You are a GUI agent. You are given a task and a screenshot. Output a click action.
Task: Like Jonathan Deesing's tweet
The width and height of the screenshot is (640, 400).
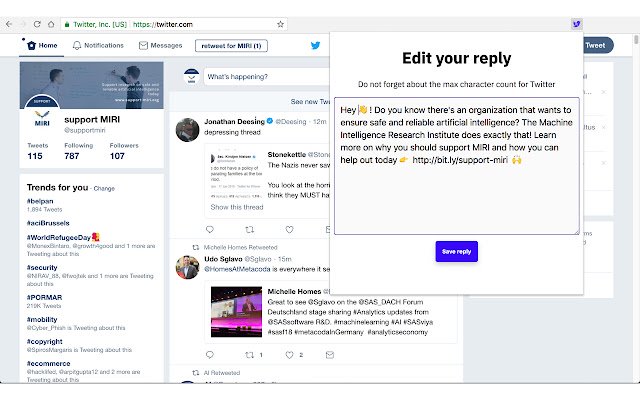pos(289,230)
